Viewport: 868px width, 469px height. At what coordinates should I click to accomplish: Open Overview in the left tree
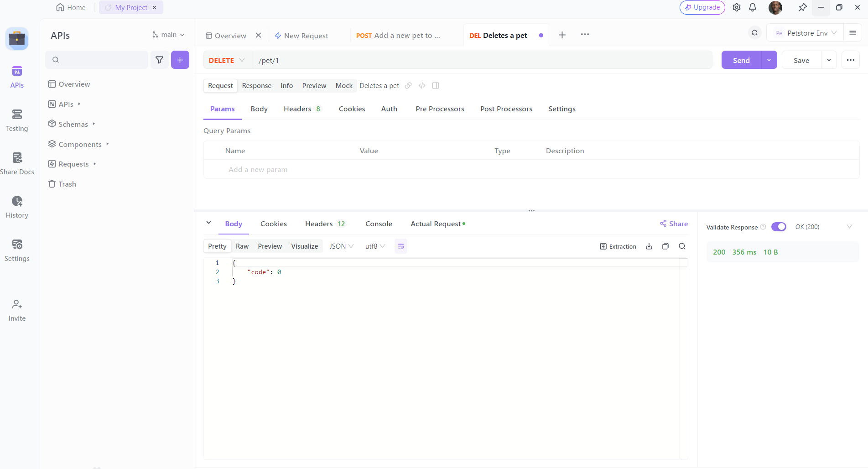[x=69, y=84]
